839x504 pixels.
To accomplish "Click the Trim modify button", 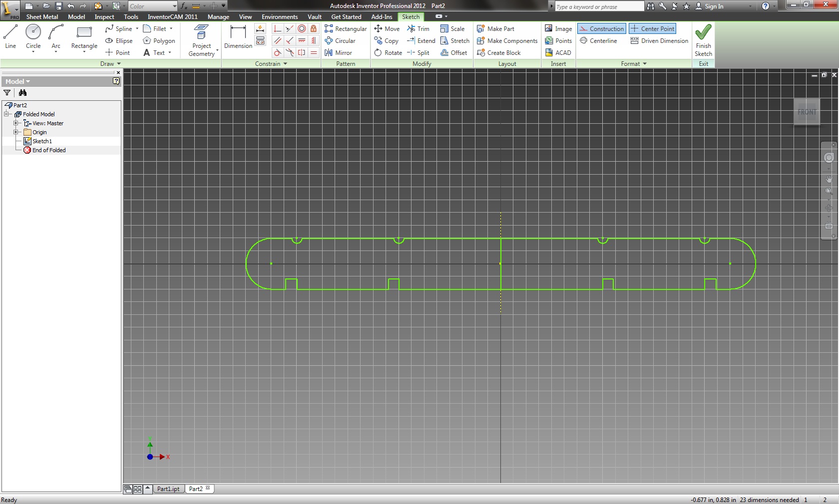I will click(x=418, y=29).
